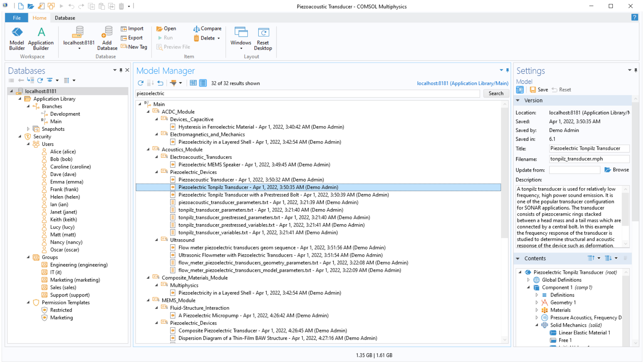Toggle table view in Model Manager
This screenshot has height=362, width=644.
(193, 83)
